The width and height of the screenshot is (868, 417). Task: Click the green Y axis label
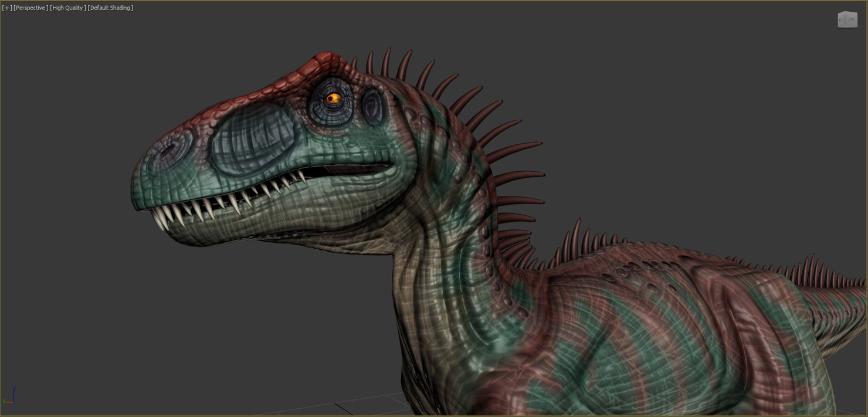coord(4,401)
